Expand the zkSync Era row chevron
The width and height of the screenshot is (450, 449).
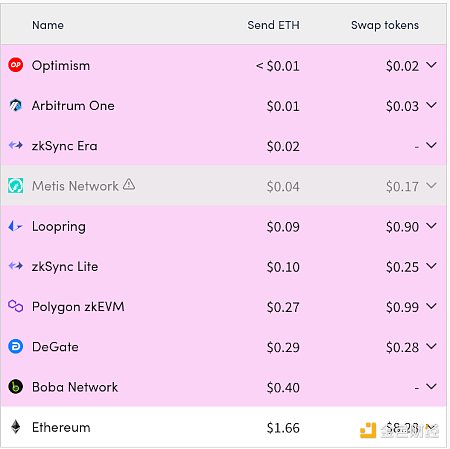point(431,145)
